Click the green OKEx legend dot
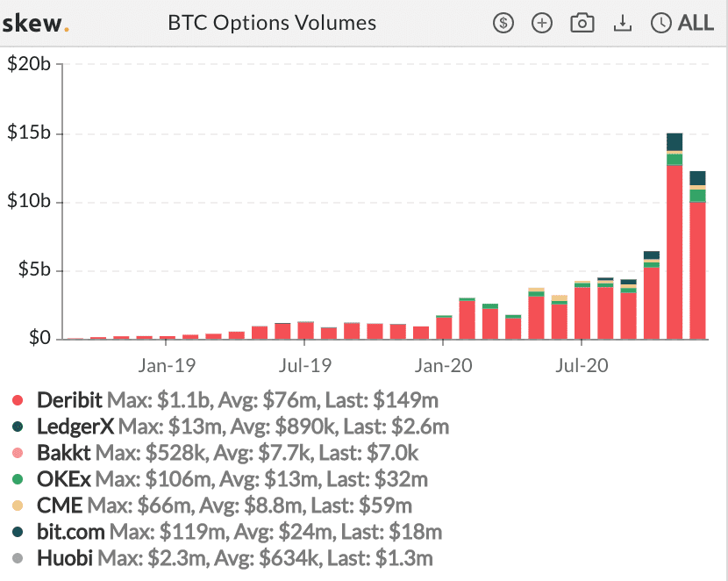This screenshot has width=728, height=581. pyautogui.click(x=18, y=479)
